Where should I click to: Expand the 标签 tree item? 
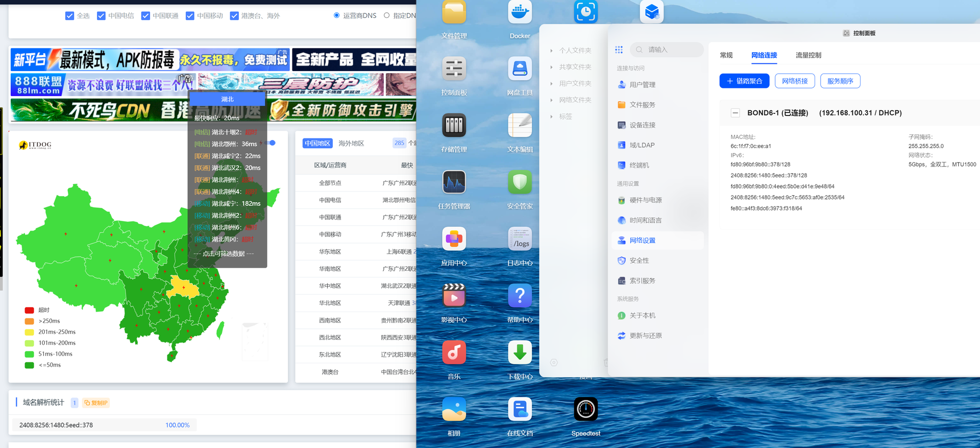click(x=551, y=116)
